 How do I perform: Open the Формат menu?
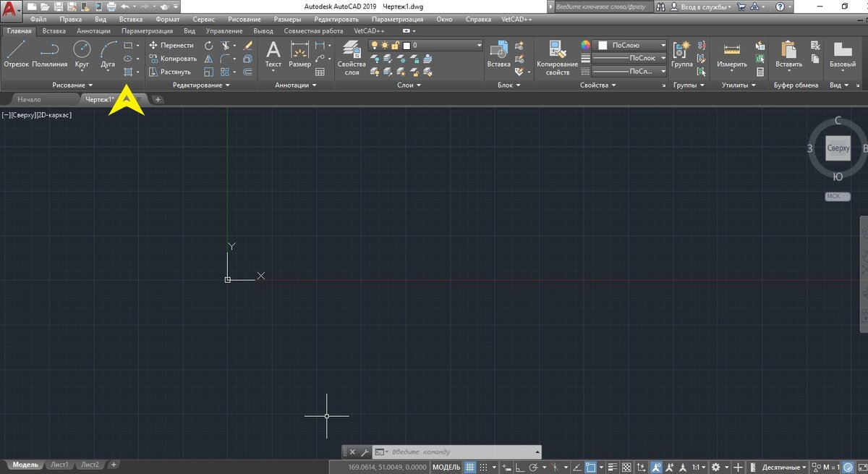click(x=168, y=20)
